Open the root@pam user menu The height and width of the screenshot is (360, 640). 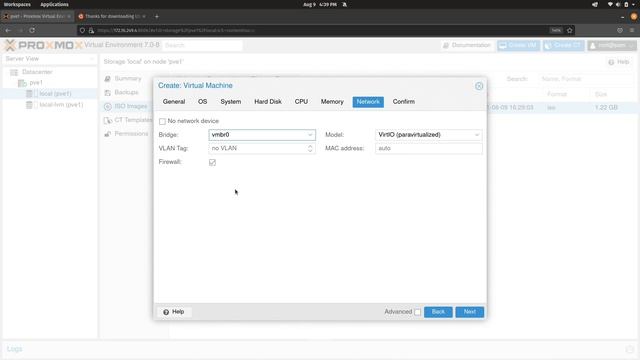[x=611, y=45]
